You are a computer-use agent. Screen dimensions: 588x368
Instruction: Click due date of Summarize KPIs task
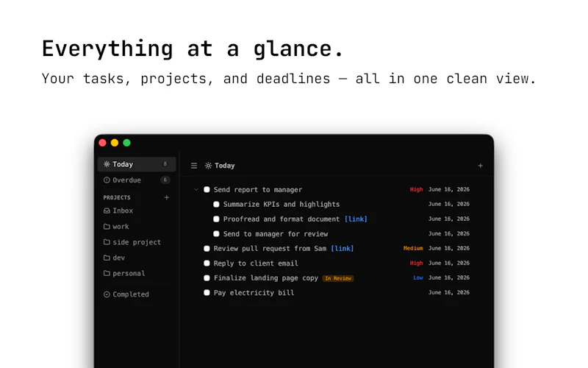click(x=449, y=204)
